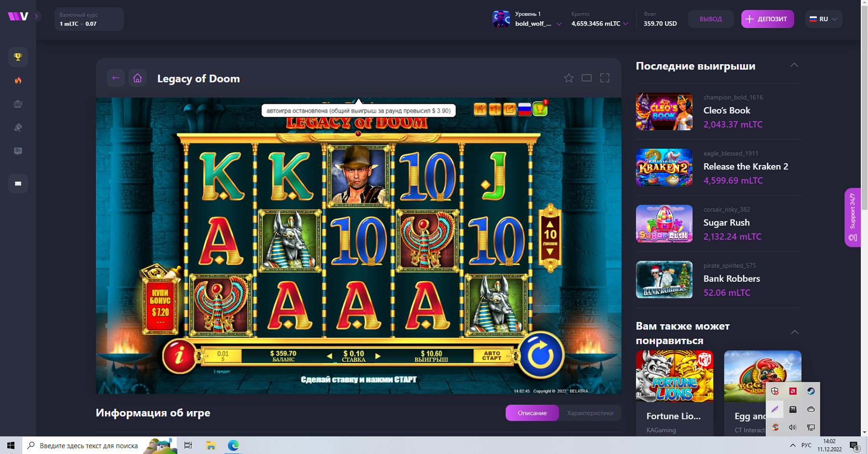
Task: Collapse the hidden tray icons chevron
Action: point(792,445)
